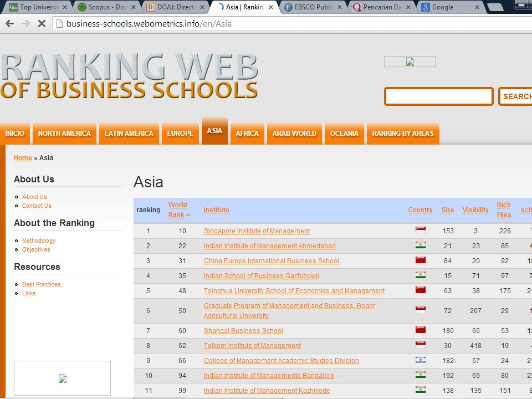532x399 pixels.
Task: Close the DOAJ tab
Action: (x=202, y=7)
